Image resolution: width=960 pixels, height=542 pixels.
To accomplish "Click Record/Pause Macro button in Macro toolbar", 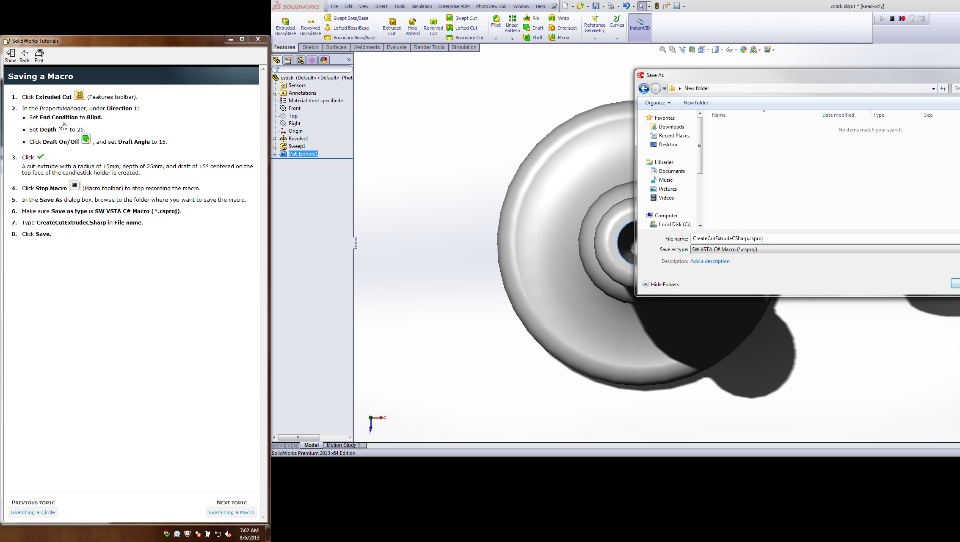I will tap(902, 19).
